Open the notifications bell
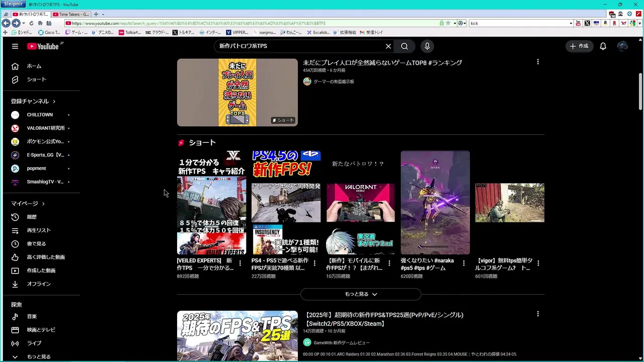 pos(603,46)
